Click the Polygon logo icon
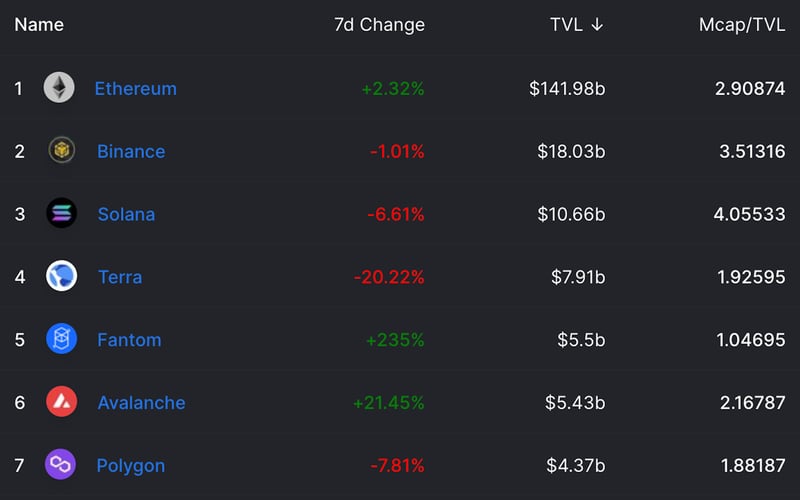The image size is (800, 500). click(60, 465)
